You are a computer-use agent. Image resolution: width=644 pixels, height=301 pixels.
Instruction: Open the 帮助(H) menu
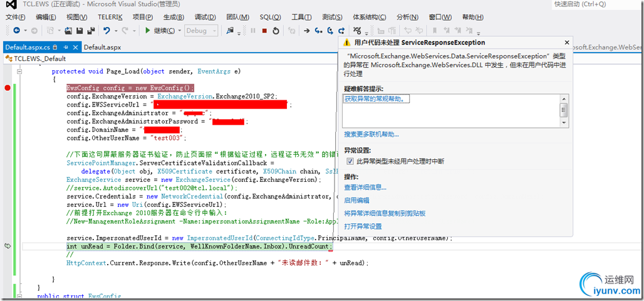click(473, 17)
